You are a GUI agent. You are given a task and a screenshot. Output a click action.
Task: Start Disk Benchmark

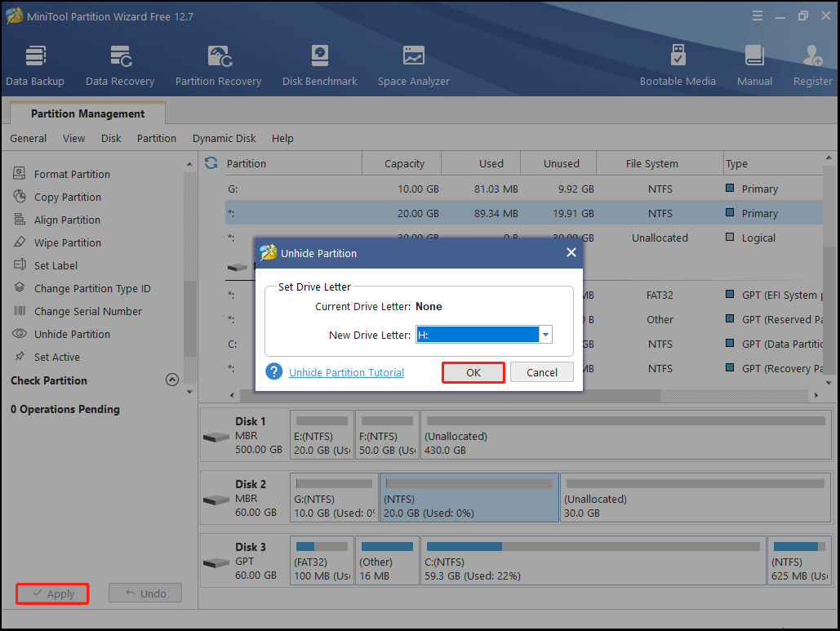[320, 65]
